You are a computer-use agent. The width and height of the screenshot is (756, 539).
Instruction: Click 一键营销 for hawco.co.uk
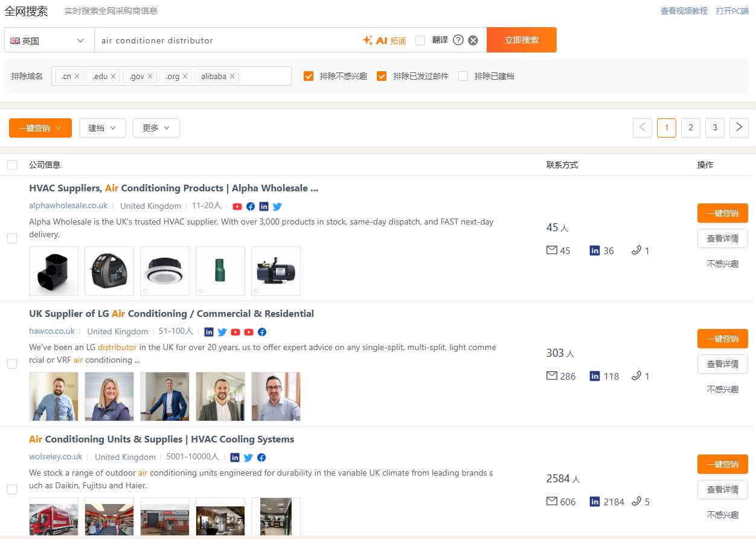point(723,339)
